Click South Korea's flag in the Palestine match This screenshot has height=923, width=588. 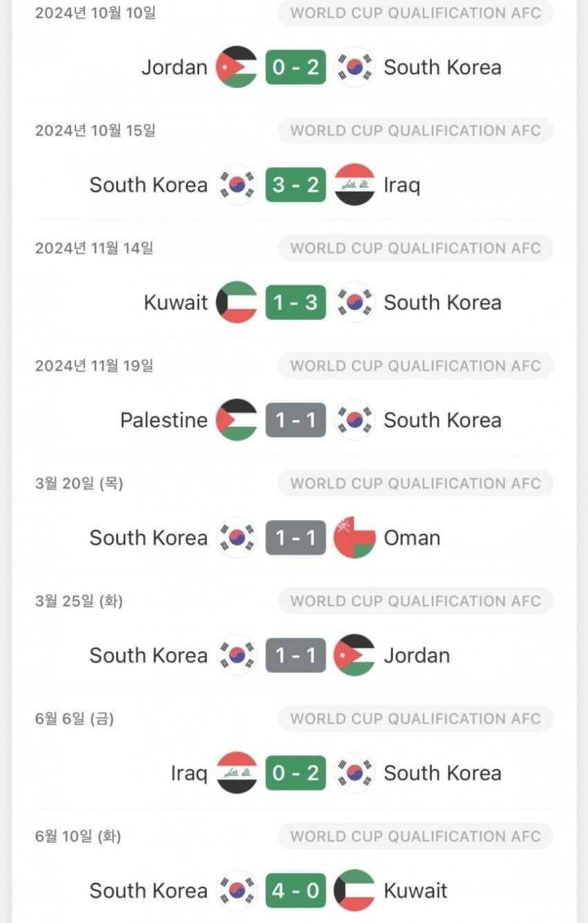tap(355, 421)
